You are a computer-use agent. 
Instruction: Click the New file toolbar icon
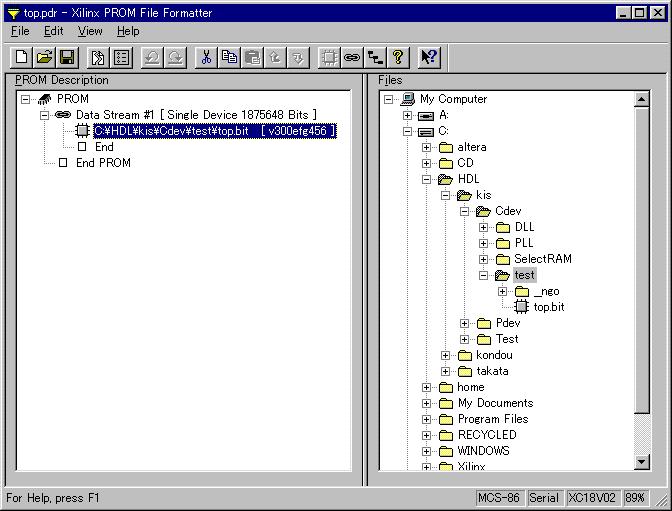(21, 57)
